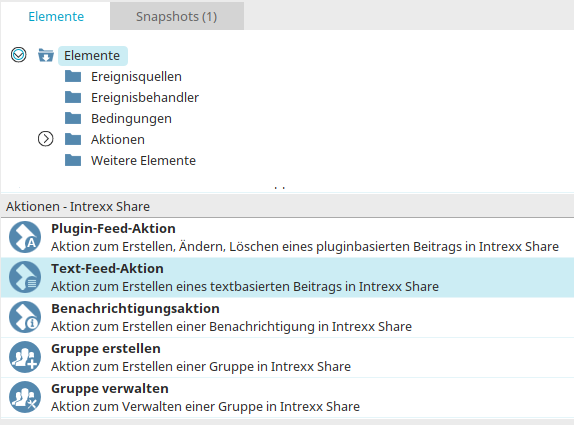
Task: Click the Elemente root folder icon
Action: click(x=46, y=55)
